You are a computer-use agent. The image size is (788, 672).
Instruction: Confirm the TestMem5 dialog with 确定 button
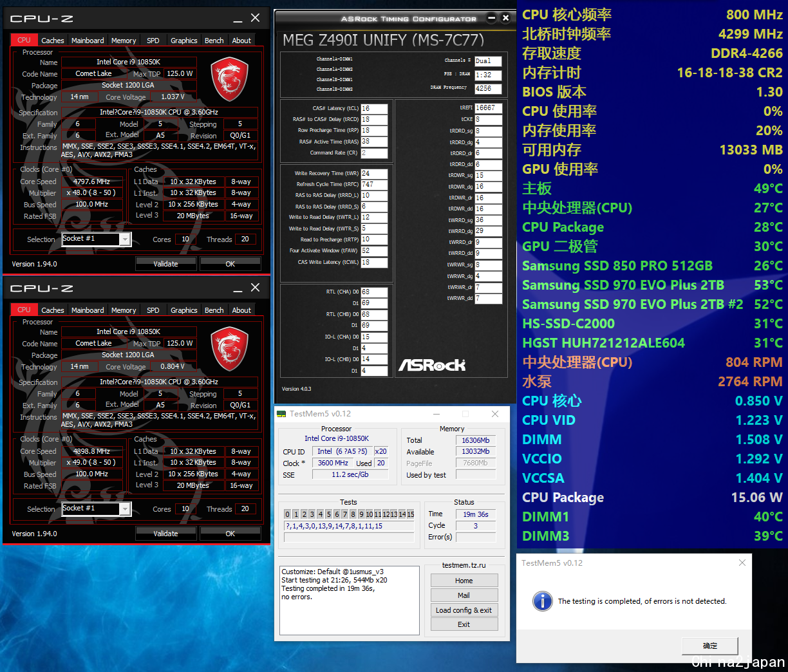click(x=710, y=646)
